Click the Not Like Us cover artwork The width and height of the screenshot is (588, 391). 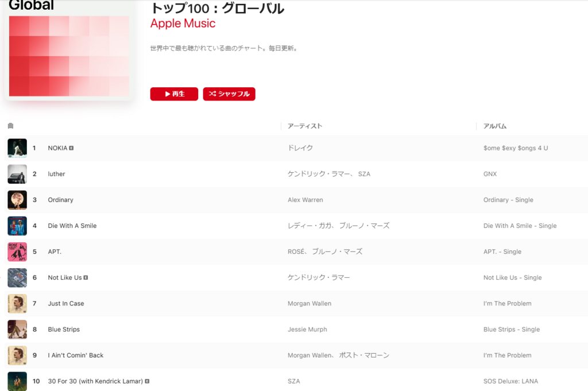(17, 277)
